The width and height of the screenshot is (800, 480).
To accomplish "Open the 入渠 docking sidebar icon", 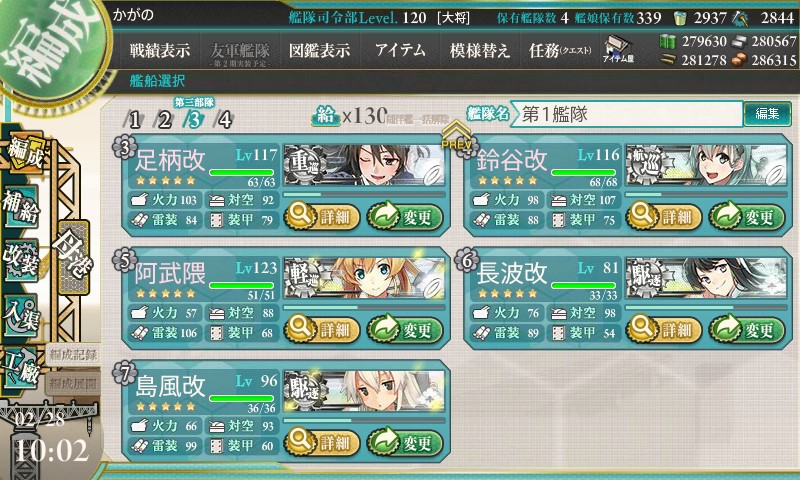I will click(x=21, y=315).
